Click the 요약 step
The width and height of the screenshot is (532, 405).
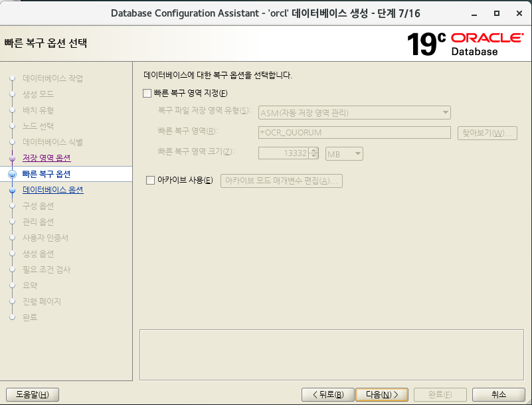click(30, 285)
